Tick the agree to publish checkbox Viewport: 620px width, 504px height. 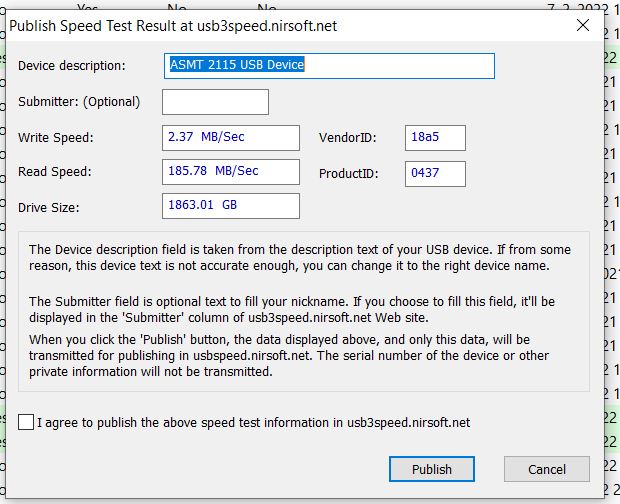pyautogui.click(x=26, y=422)
